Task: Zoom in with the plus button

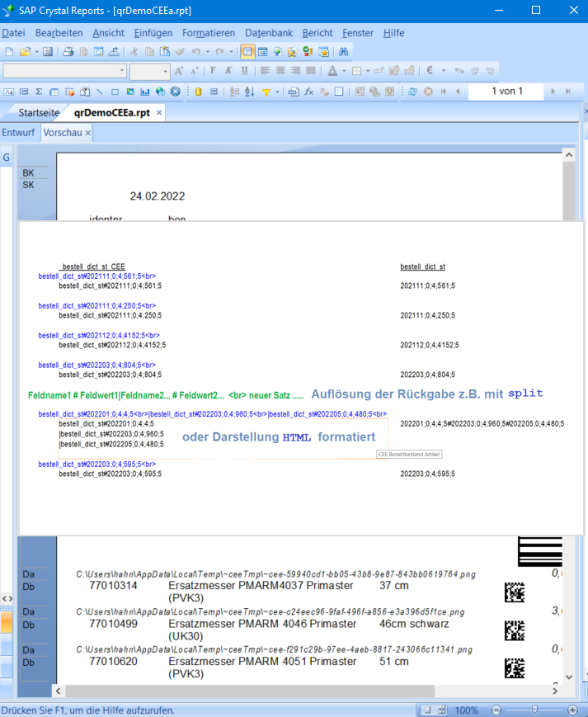Action: click(572, 710)
